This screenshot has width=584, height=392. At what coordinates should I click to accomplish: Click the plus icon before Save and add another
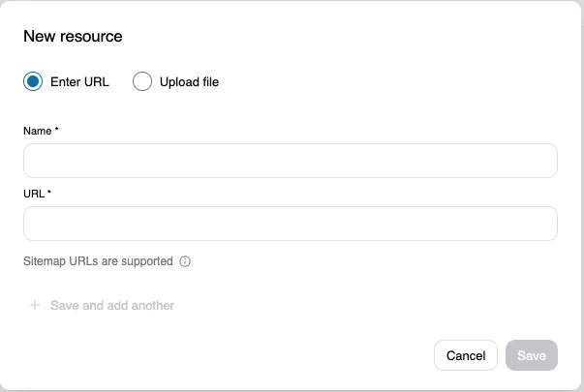(35, 305)
